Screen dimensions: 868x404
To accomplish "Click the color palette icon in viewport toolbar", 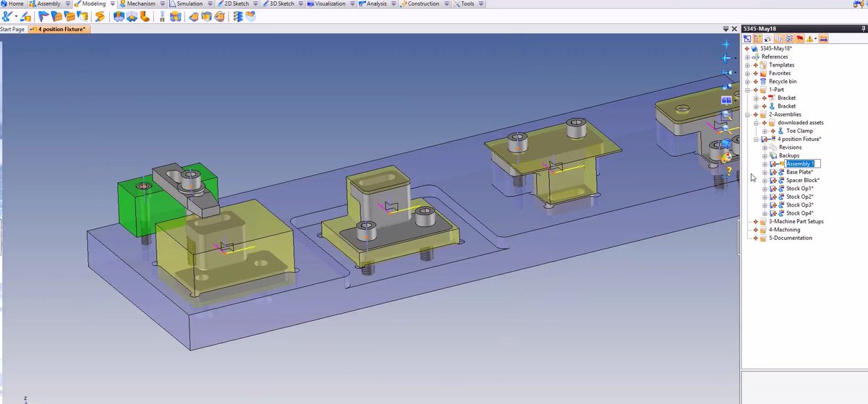I will (726, 157).
